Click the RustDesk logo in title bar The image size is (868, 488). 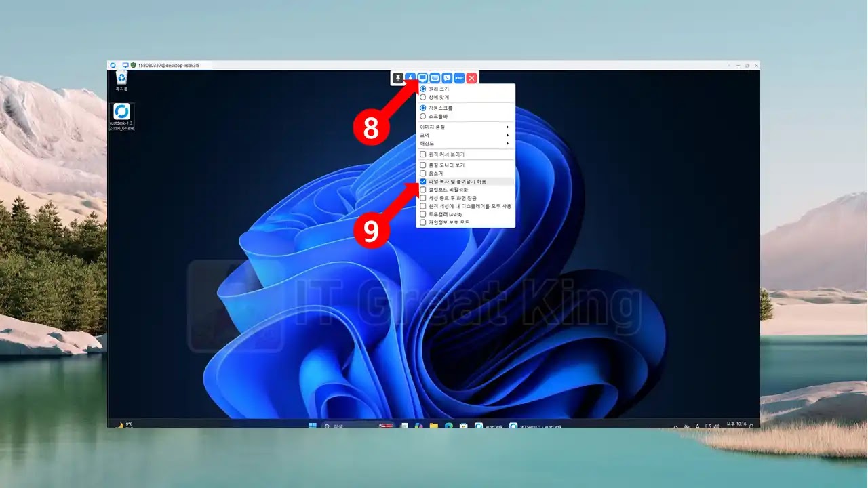click(x=114, y=66)
